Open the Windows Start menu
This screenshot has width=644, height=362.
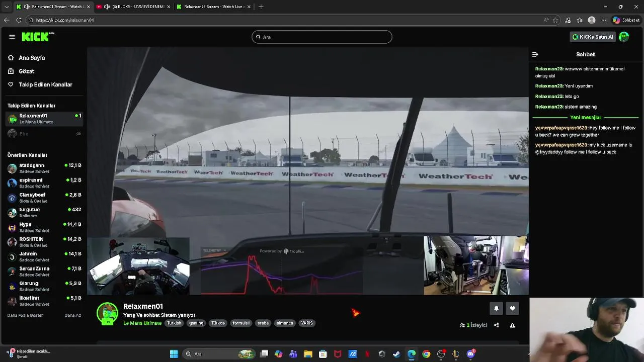tap(174, 354)
